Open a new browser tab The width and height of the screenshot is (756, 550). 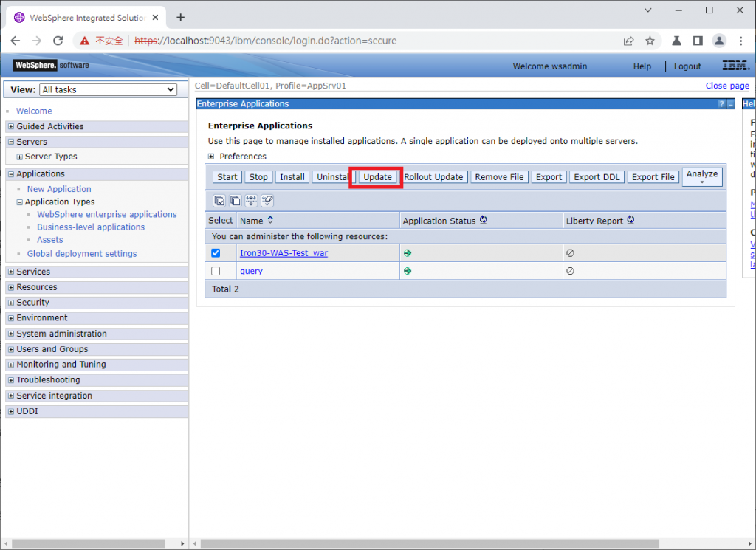pyautogui.click(x=181, y=18)
